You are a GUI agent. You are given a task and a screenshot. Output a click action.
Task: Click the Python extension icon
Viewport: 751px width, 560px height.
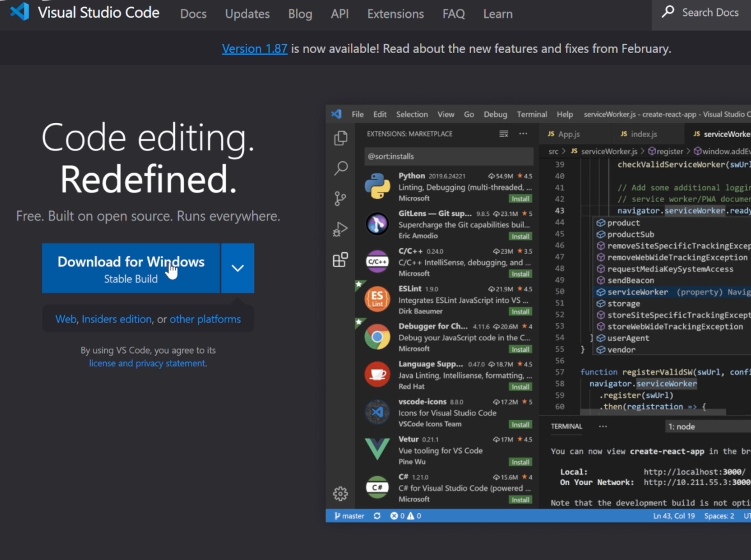(x=377, y=186)
